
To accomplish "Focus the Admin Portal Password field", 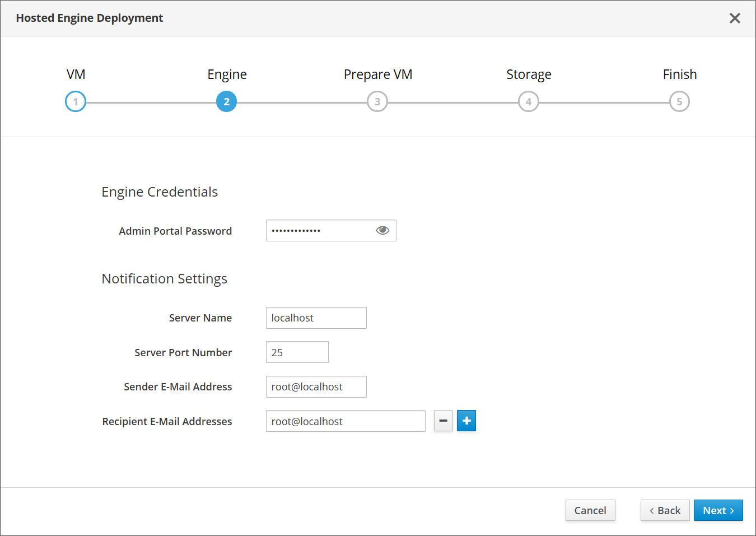I will [x=319, y=231].
